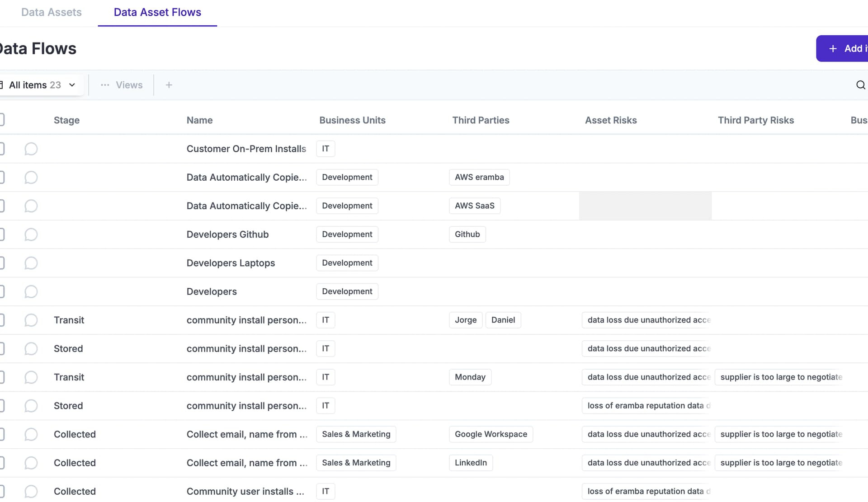
Task: Open comment bubble for Developers Github row
Action: coord(31,235)
